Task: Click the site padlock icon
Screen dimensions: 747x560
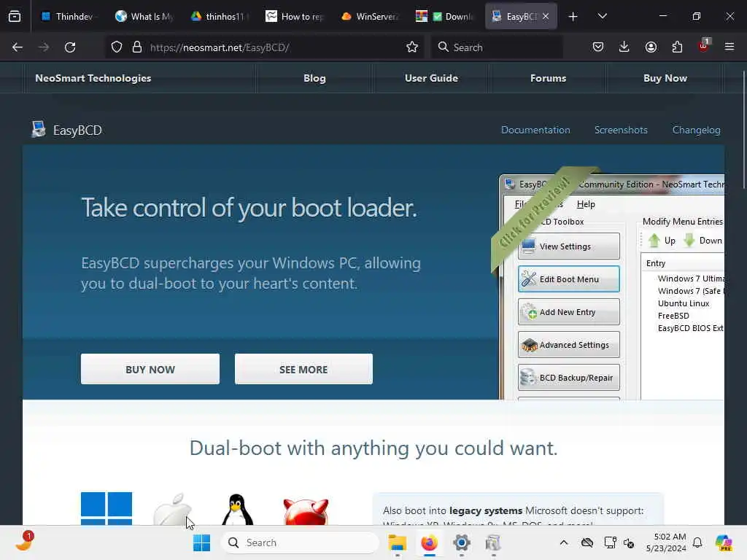Action: pyautogui.click(x=137, y=47)
